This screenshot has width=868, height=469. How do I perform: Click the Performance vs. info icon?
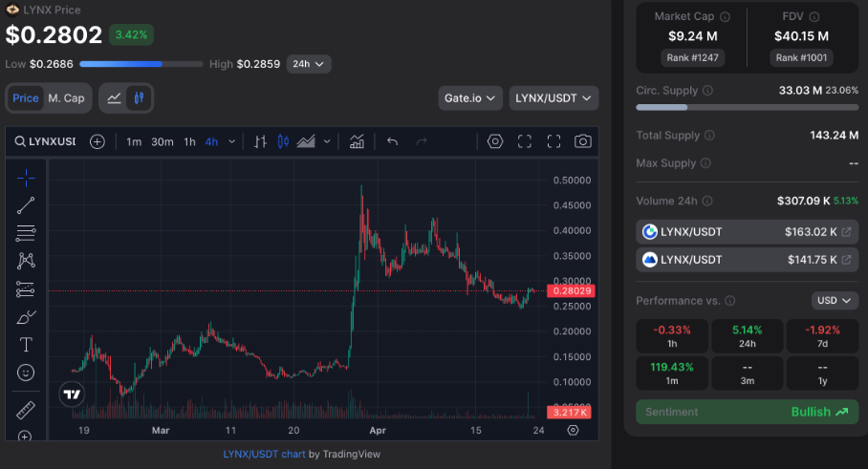[730, 301]
